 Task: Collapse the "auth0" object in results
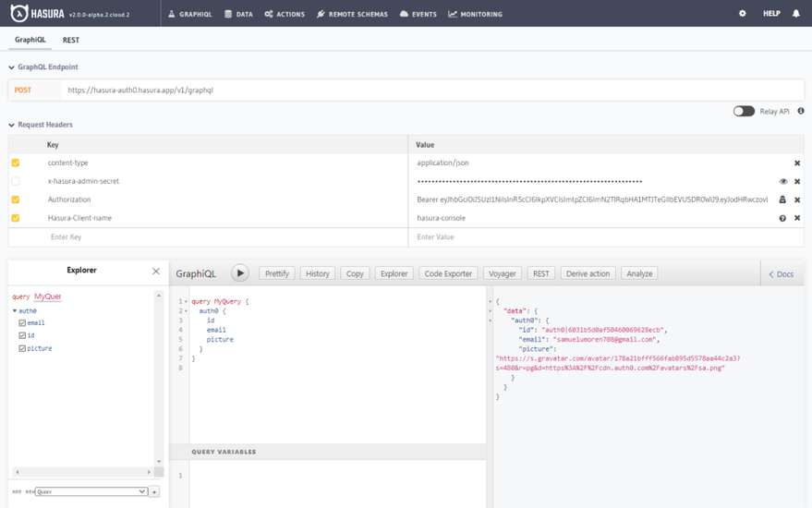tap(490, 321)
